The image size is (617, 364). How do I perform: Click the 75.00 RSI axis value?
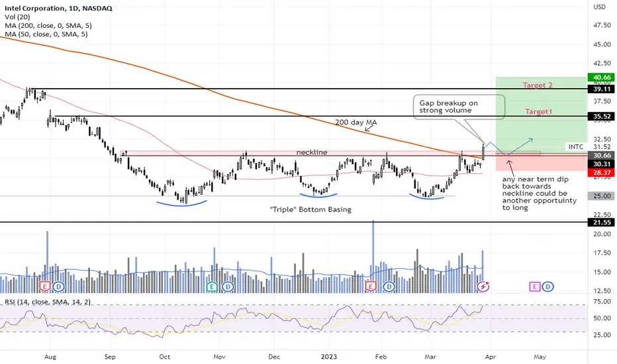[602, 301]
